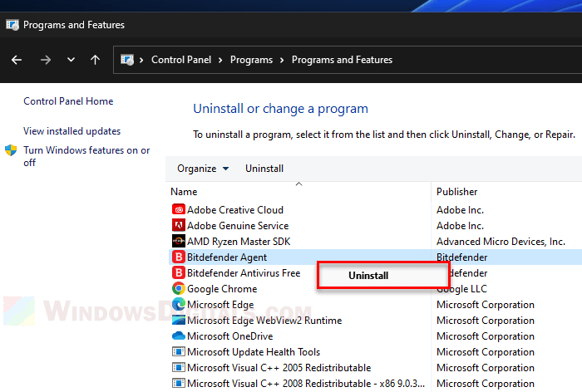Click Microsoft Corporation publisher for WebView2 Runtime
The height and width of the screenshot is (392, 582).
[x=486, y=321]
